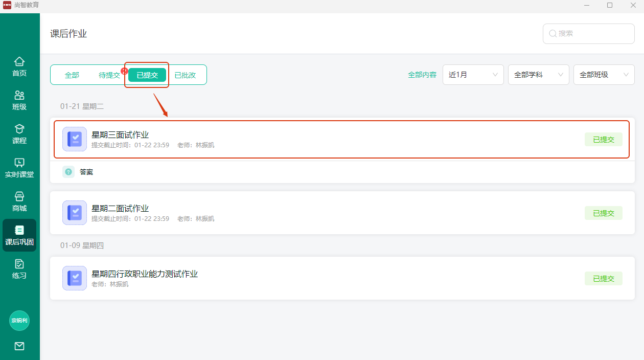Open the 商城 store section
This screenshot has width=644, height=360.
click(x=19, y=202)
